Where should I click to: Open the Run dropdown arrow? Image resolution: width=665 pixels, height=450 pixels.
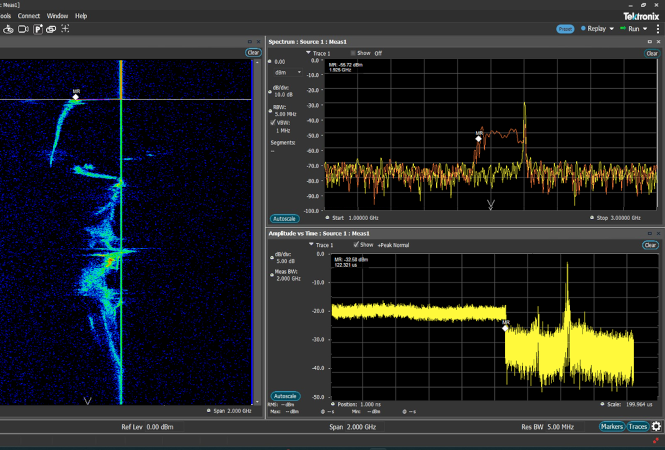pyautogui.click(x=645, y=29)
